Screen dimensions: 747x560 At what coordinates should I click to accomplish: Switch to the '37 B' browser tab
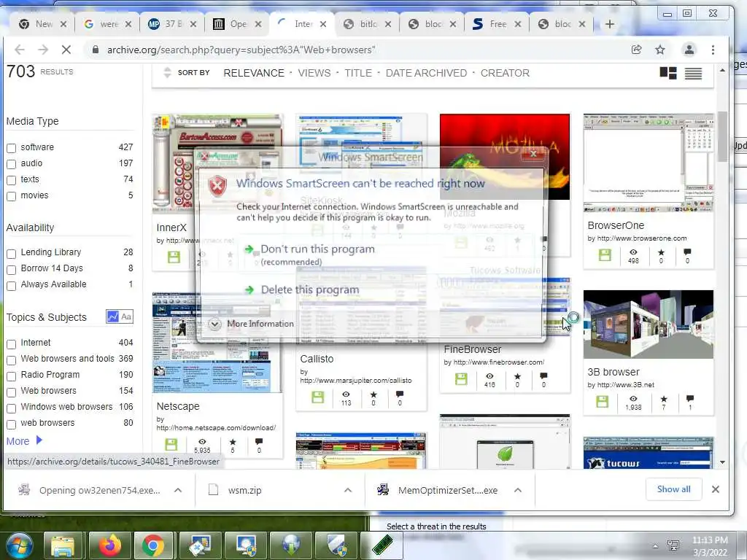click(x=172, y=24)
